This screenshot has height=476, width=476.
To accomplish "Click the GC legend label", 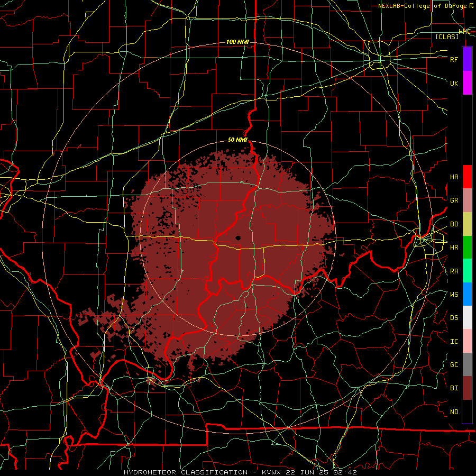I will coord(454,365).
